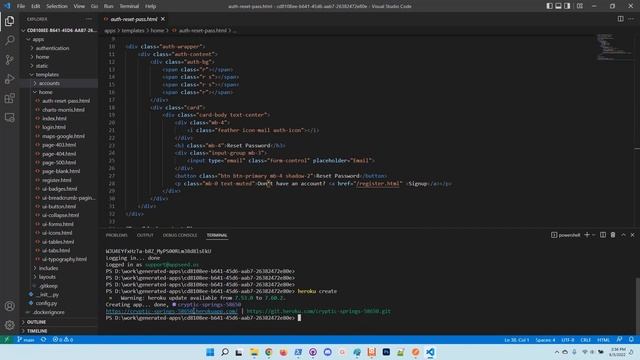Open the Search view in activity bar

[9, 40]
